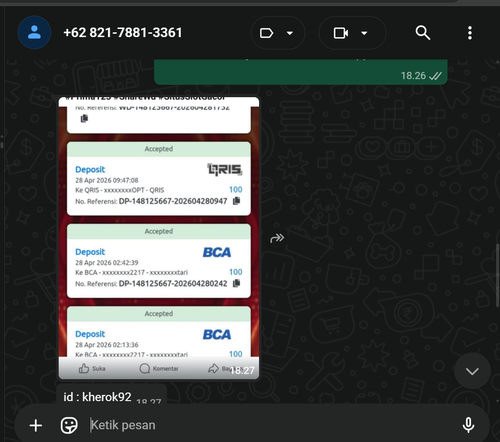
Task: Click the QRIS logo in the image
Action: pos(225,170)
